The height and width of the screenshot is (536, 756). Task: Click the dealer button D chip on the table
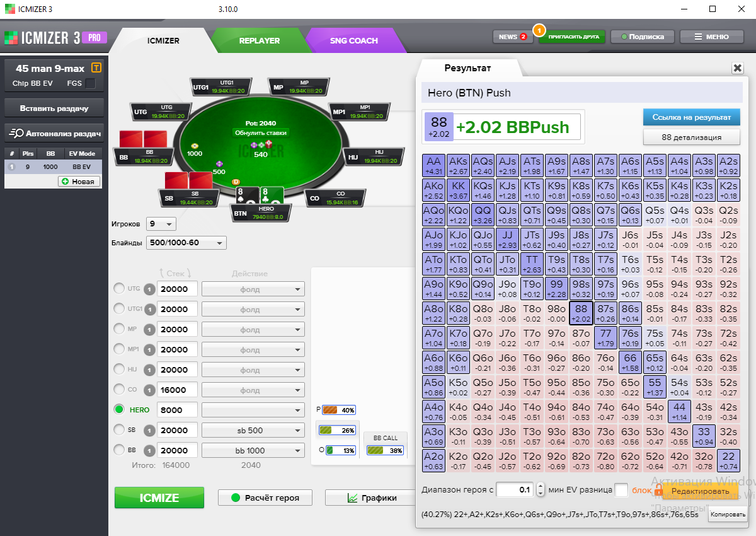(x=237, y=182)
